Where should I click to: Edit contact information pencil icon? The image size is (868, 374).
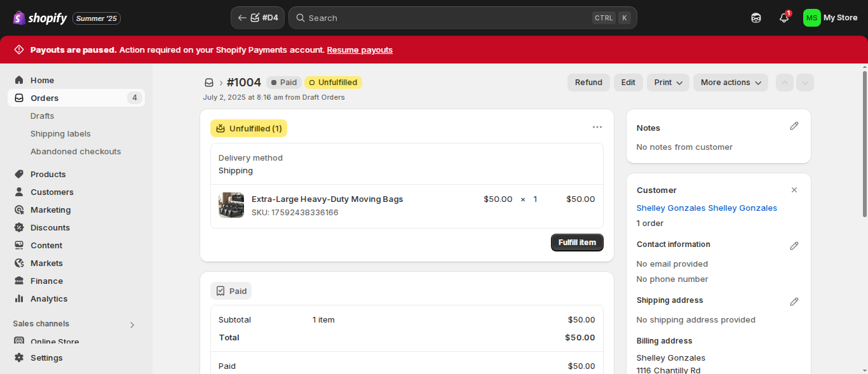pos(794,246)
